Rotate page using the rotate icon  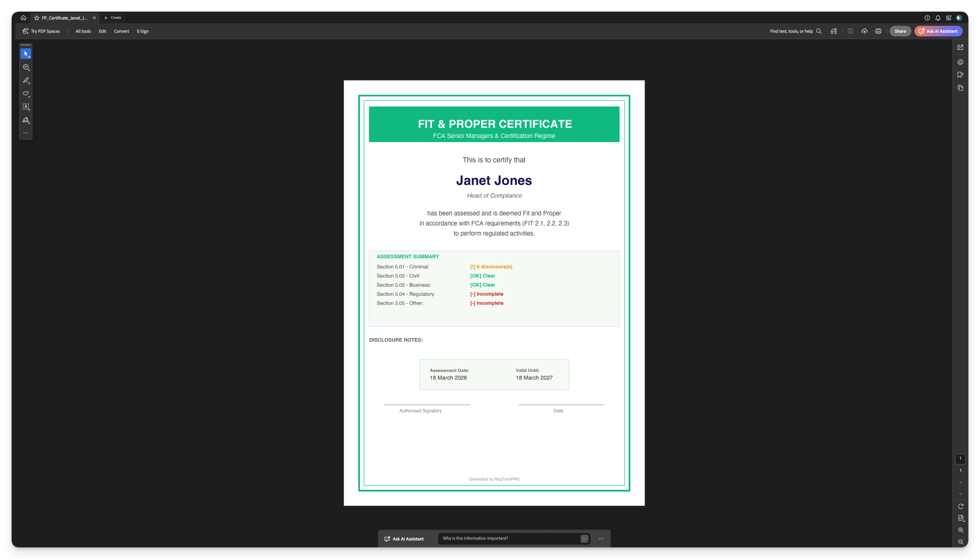(960, 507)
